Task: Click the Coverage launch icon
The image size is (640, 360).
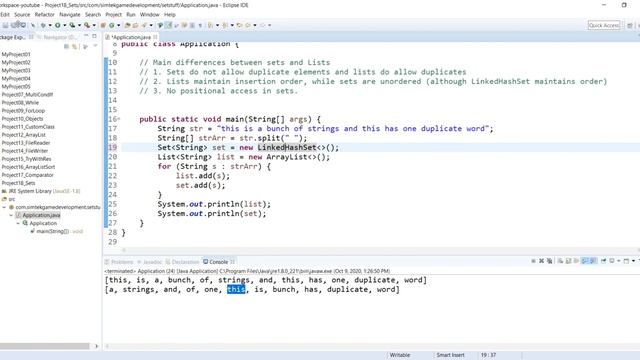Action: point(72,25)
